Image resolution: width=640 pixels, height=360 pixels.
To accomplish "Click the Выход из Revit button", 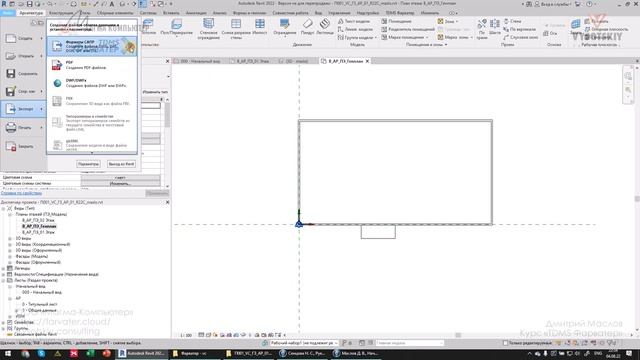I will [x=121, y=164].
